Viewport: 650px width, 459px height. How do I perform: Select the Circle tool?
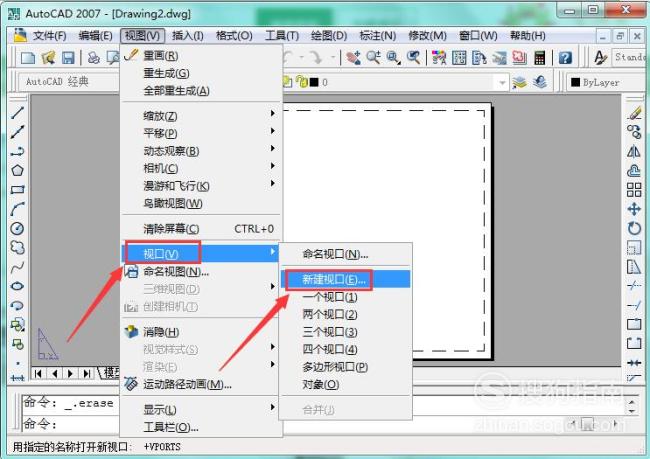click(17, 228)
